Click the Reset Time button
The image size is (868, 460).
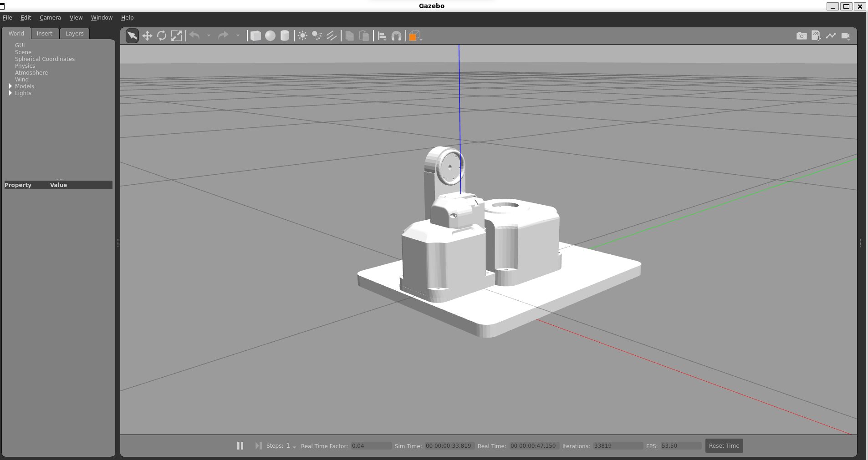724,446
